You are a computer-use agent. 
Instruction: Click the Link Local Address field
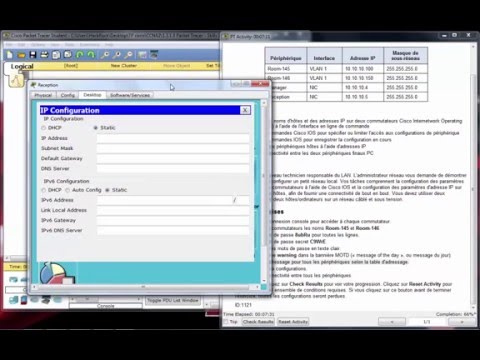tap(173, 210)
